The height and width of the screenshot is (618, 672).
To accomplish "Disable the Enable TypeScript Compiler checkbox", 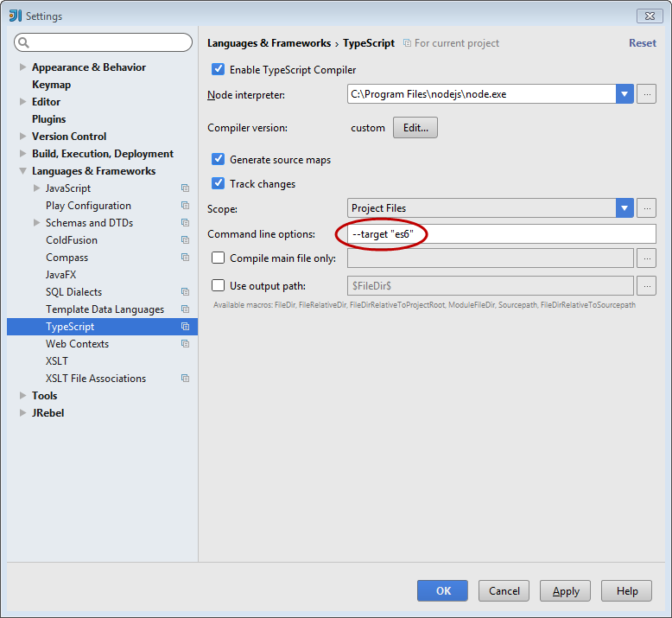I will coord(218,69).
